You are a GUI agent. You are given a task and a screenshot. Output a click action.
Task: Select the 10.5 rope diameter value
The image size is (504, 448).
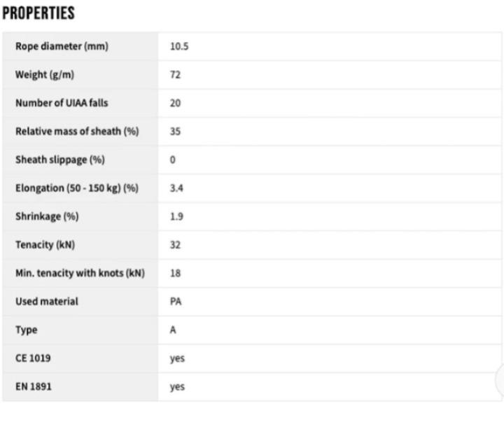(179, 46)
